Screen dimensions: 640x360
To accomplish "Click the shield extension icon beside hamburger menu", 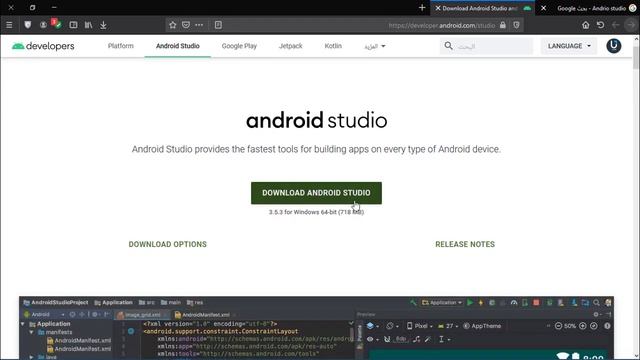I will [27, 25].
